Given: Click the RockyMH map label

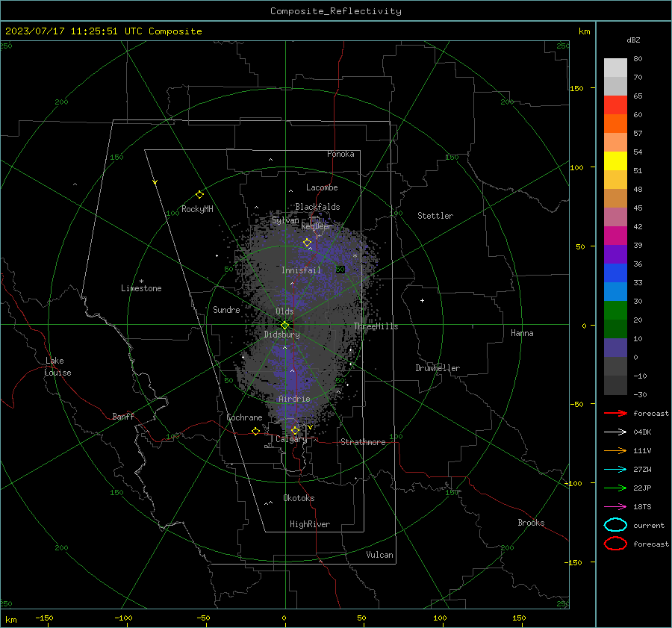Looking at the screenshot, I should 197,209.
